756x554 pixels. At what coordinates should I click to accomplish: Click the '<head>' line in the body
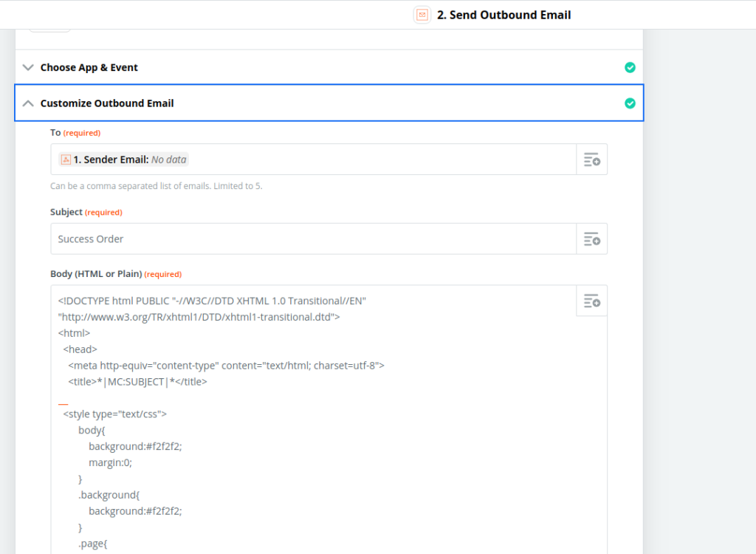click(80, 349)
